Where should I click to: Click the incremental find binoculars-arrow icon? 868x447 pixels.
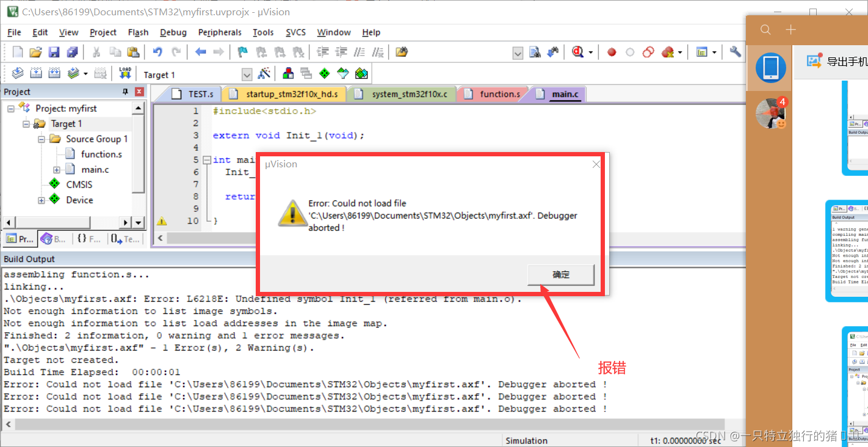[553, 52]
